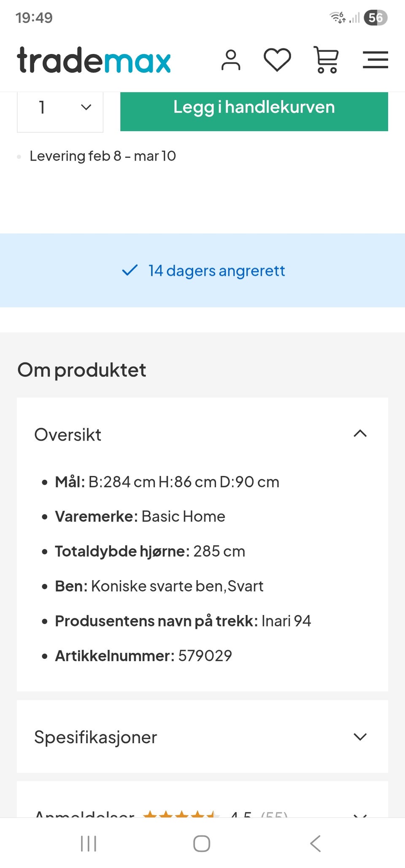This screenshot has height=868, width=405.
Task: Collapse the Oversikt section chevron
Action: point(360,434)
